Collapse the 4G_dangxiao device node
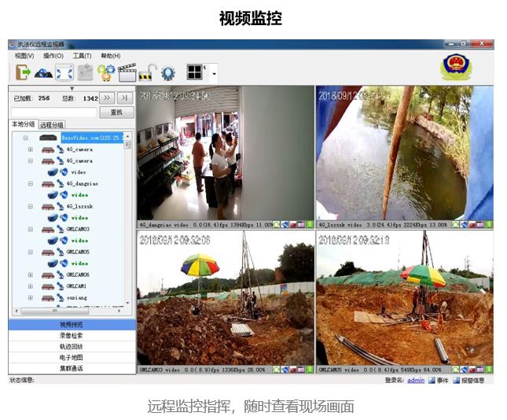This screenshot has width=507, height=420. pos(31,183)
